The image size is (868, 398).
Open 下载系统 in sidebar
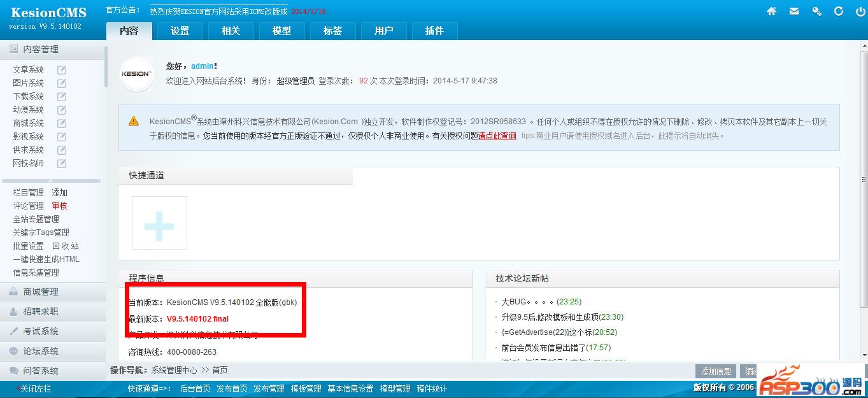click(29, 96)
